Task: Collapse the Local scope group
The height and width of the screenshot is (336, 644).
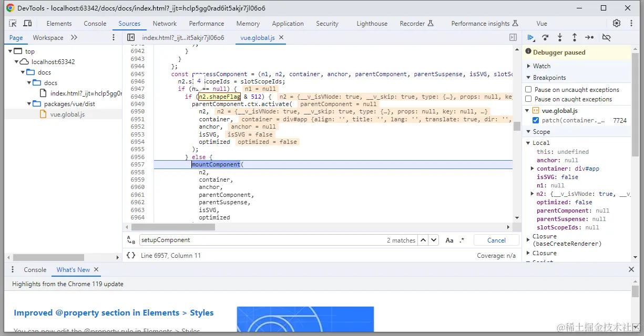Action: (x=529, y=143)
